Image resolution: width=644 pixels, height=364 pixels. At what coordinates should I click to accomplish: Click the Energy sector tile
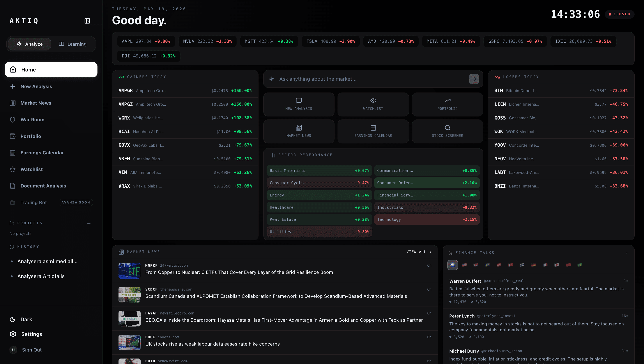(x=319, y=195)
